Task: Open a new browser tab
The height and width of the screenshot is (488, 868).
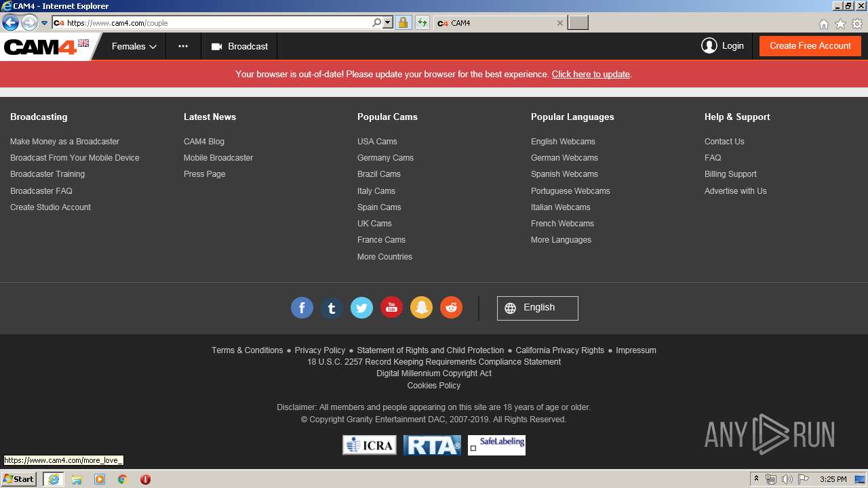Action: (x=578, y=23)
